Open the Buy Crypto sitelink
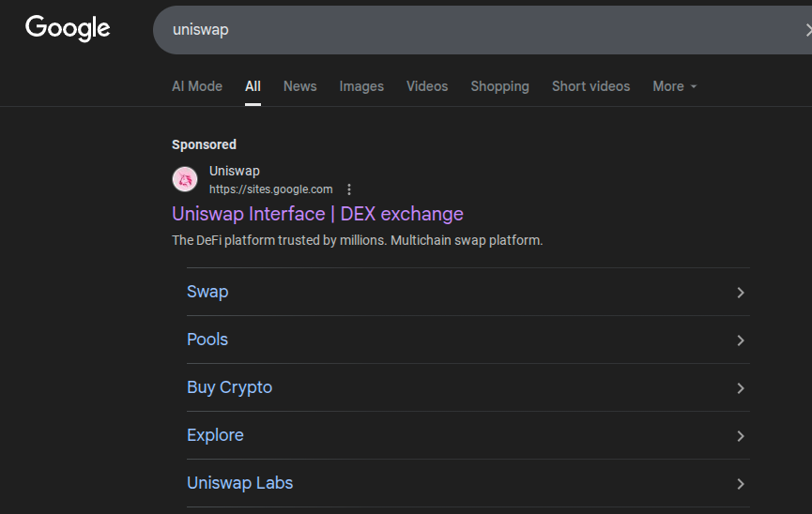 [x=229, y=387]
